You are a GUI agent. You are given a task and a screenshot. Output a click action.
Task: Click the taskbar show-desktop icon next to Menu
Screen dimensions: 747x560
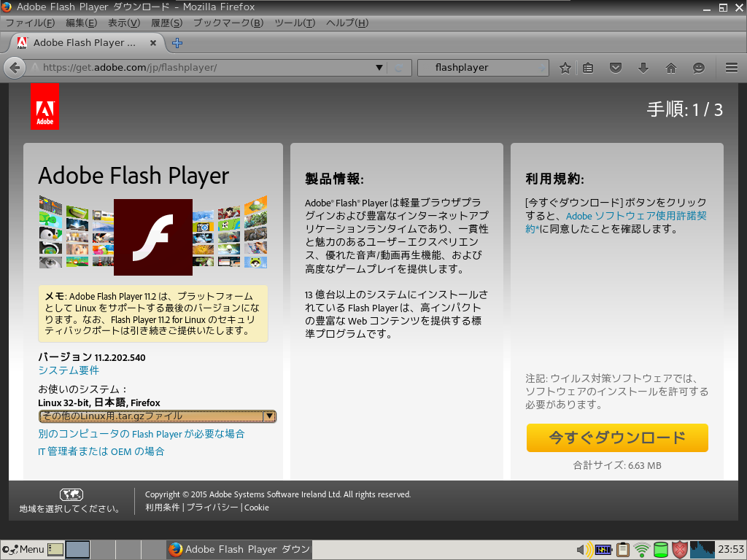(55, 550)
